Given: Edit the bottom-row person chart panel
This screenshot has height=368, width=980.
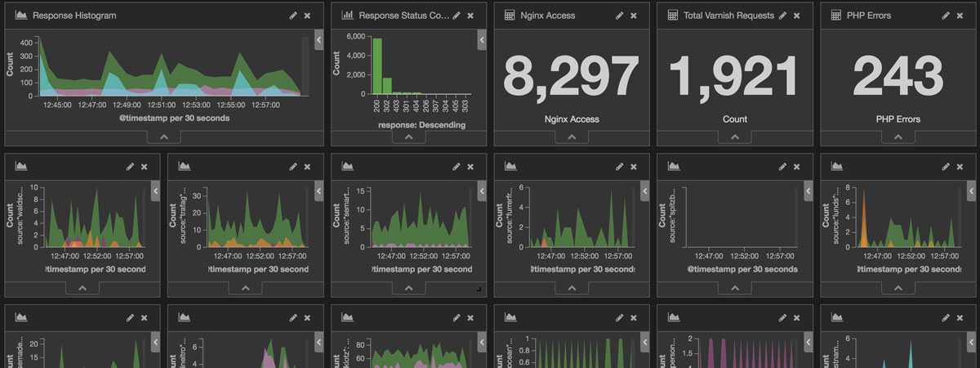Looking at the screenshot, I should [x=783, y=317].
